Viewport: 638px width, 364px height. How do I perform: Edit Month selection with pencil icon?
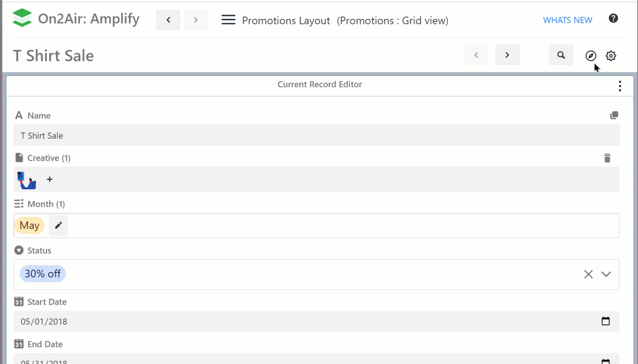(x=58, y=225)
